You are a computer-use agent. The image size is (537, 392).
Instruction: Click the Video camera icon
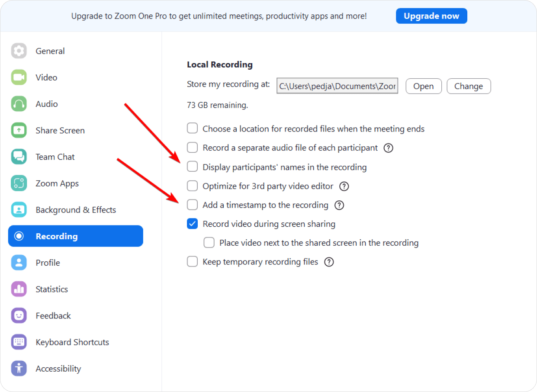click(19, 77)
